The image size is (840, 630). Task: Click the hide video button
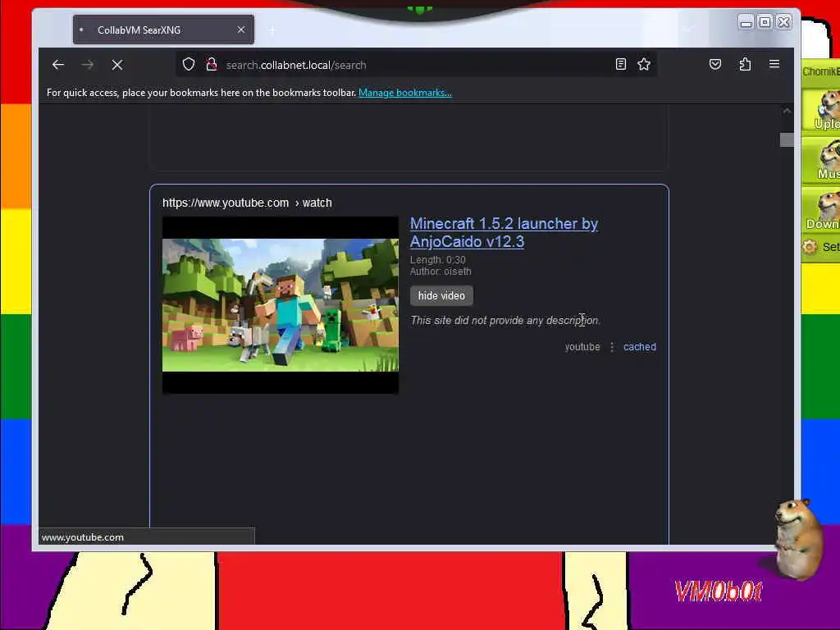click(x=441, y=295)
